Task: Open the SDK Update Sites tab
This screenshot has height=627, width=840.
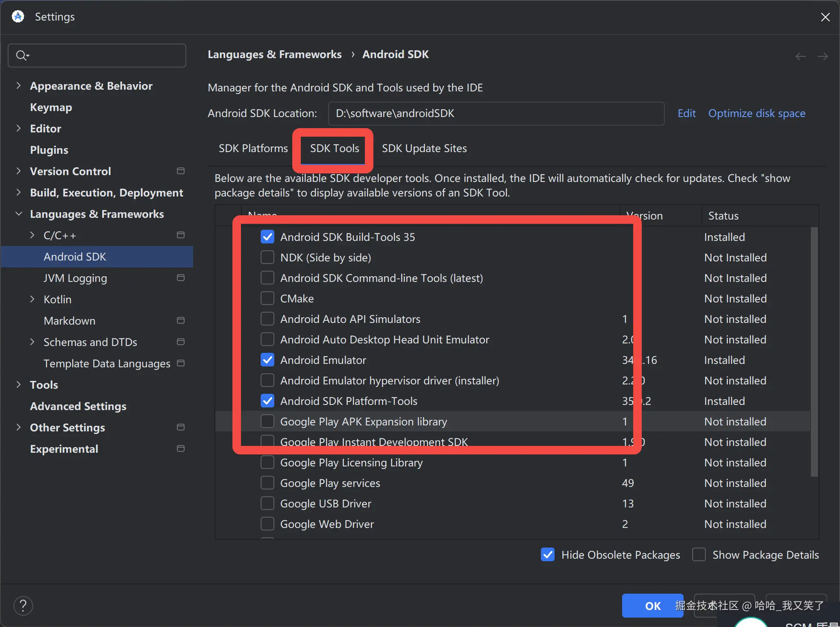Action: pyautogui.click(x=424, y=148)
